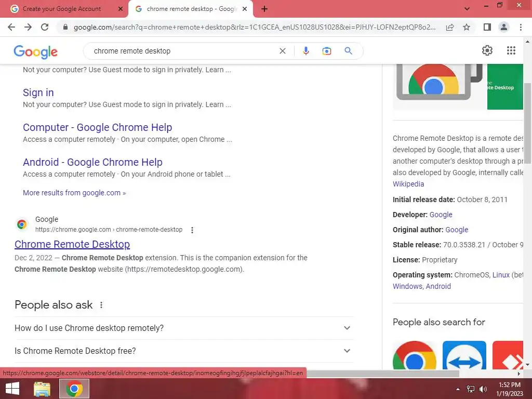Open network status tray icon
Image resolution: width=532 pixels, height=399 pixels.
(x=471, y=389)
